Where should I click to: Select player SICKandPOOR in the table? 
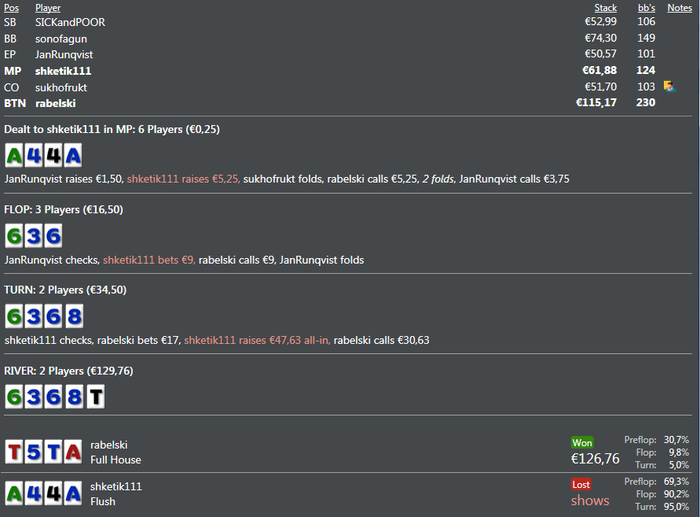click(70, 22)
